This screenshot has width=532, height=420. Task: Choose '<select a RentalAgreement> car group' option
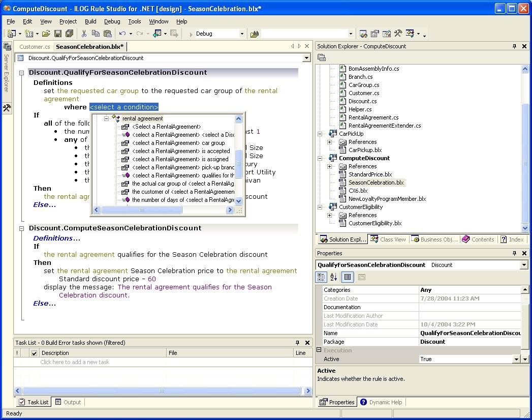[x=178, y=143]
